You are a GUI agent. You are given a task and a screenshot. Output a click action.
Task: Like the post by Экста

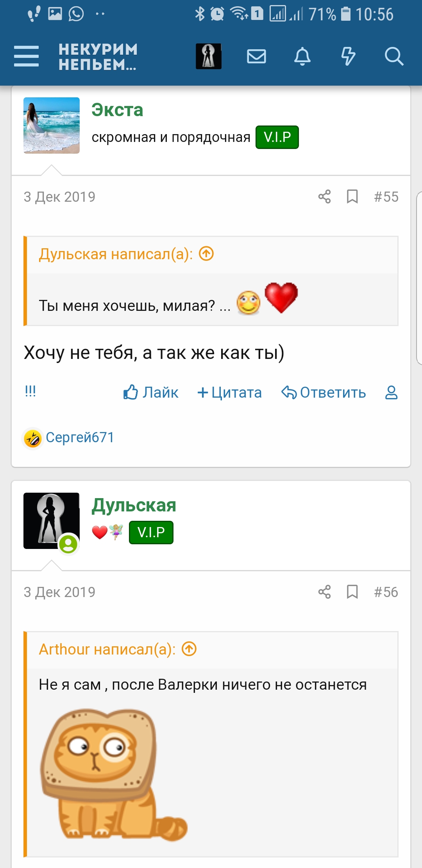pyautogui.click(x=151, y=392)
